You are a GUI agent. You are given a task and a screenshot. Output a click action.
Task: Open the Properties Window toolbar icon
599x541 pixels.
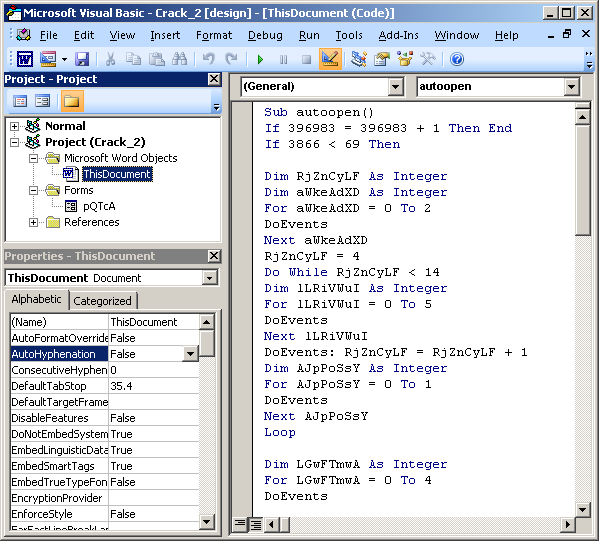[382, 59]
